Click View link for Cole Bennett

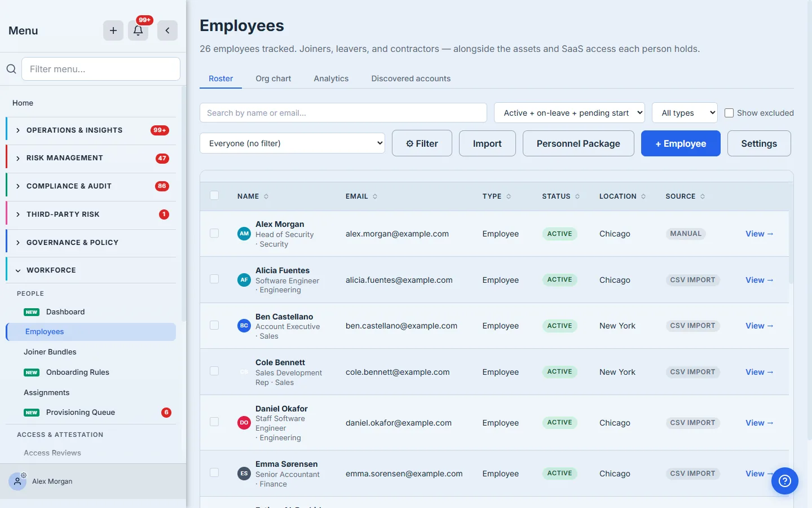click(760, 372)
